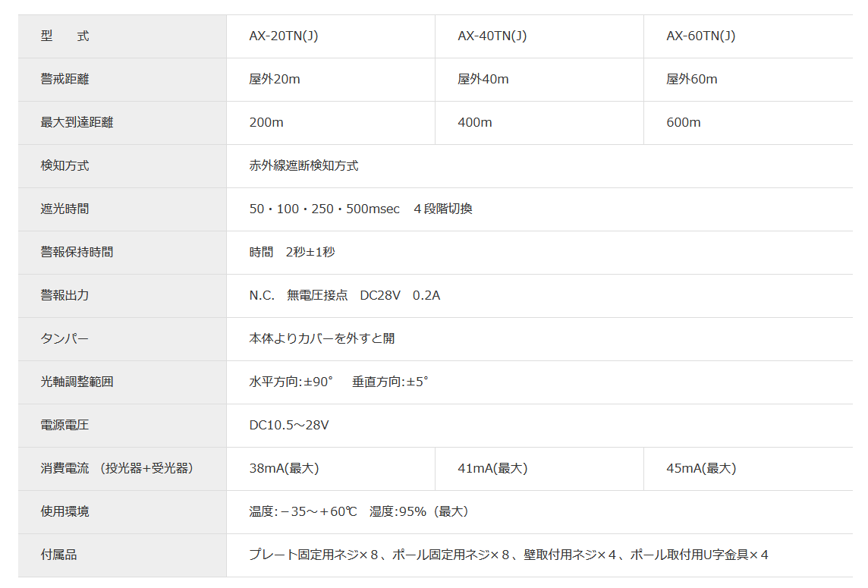The height and width of the screenshot is (588, 868).
Task: Click the 41mA(最大) value
Action: coord(492,468)
